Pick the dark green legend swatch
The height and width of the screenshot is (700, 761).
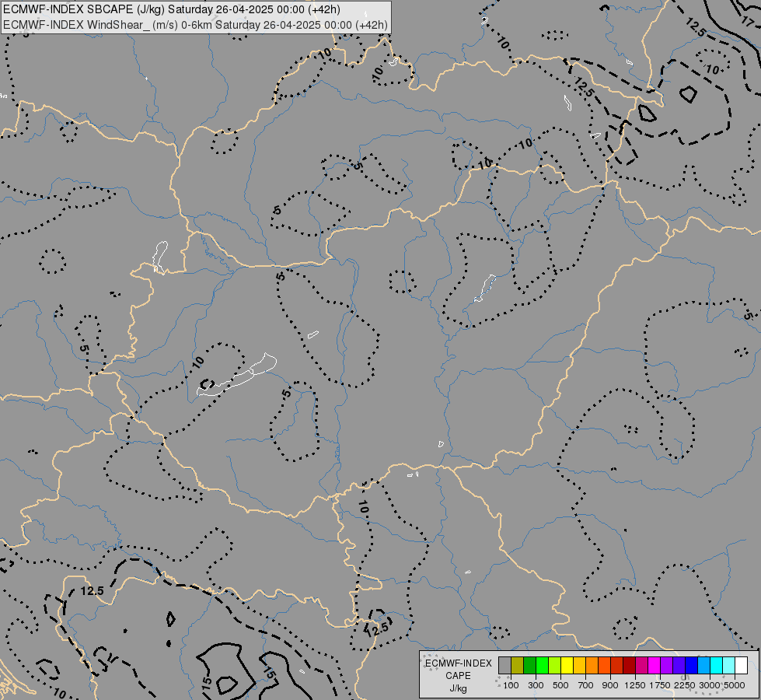point(529,666)
